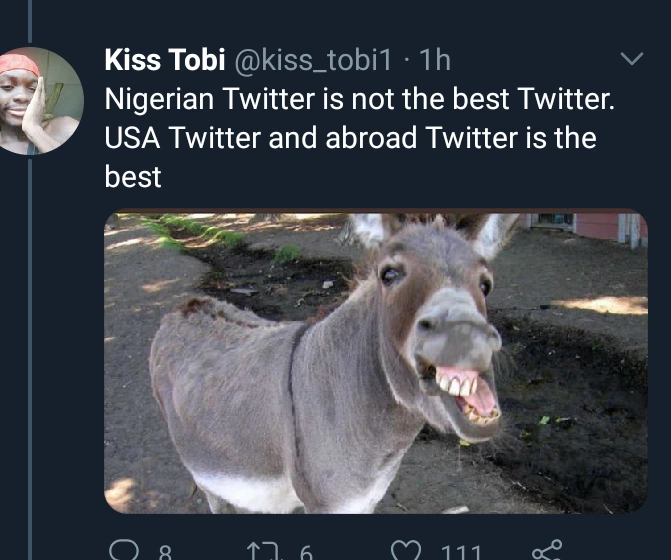Image resolution: width=671 pixels, height=560 pixels.
Task: Open Kiss Tobi's profile picture
Action: 40,100
